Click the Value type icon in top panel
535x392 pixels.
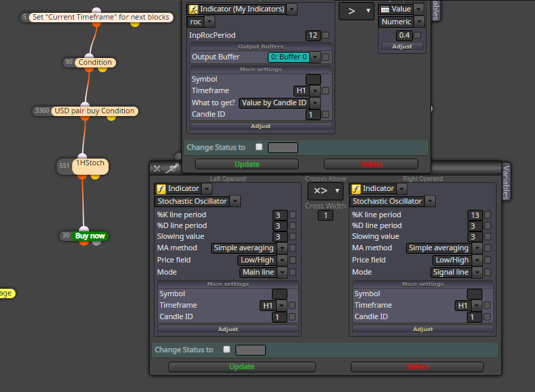(385, 9)
